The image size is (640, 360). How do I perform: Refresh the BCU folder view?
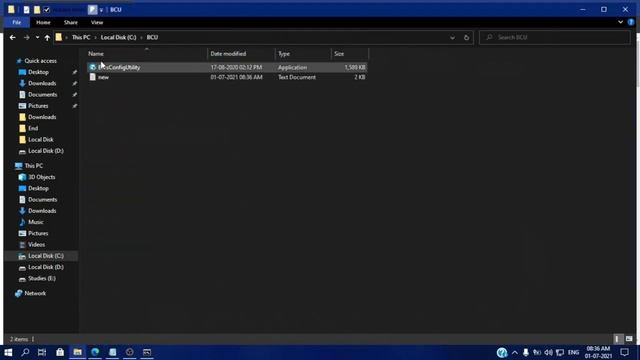(467, 38)
